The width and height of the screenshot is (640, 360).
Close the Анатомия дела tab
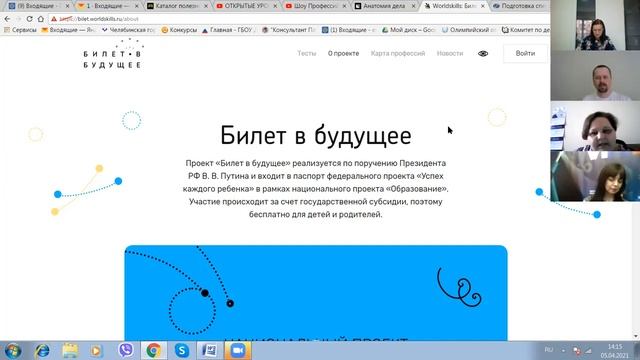pyautogui.click(x=413, y=6)
